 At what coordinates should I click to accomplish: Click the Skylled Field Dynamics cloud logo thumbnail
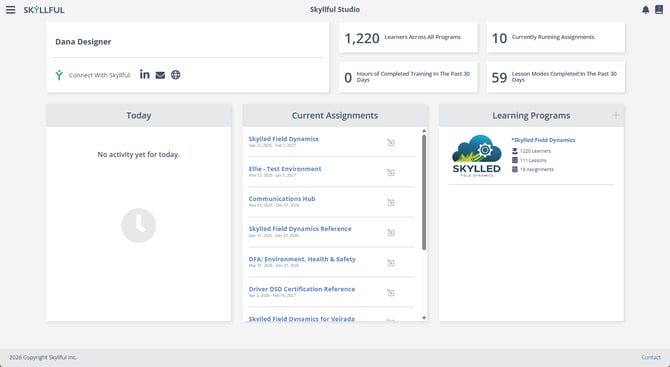coord(476,156)
